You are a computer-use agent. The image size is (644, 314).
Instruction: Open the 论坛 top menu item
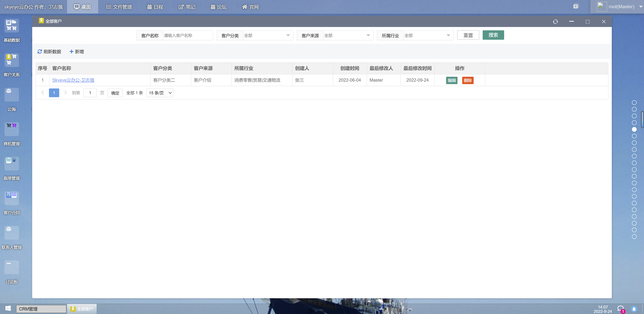pos(219,7)
